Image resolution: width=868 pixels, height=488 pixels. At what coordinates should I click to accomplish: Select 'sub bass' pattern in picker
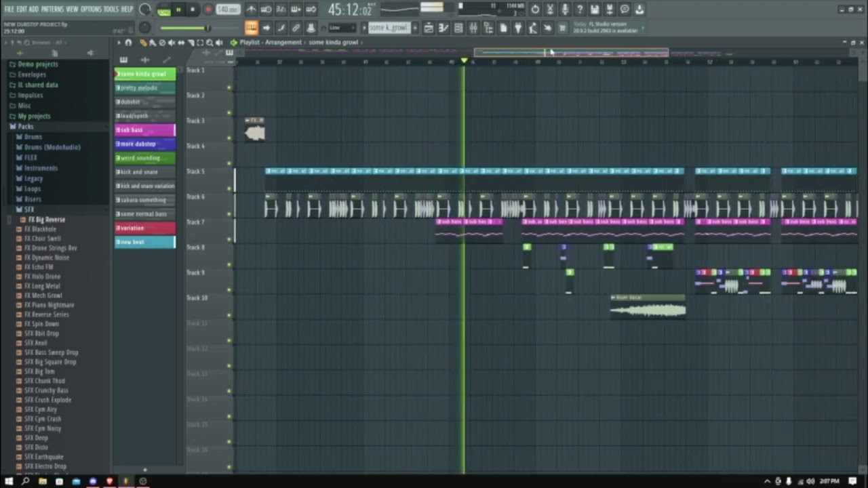145,129
